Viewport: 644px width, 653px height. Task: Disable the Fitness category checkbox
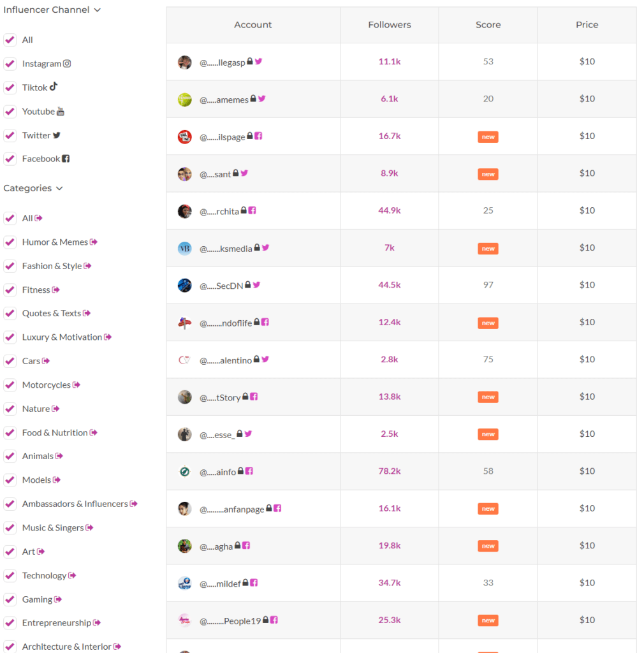10,290
